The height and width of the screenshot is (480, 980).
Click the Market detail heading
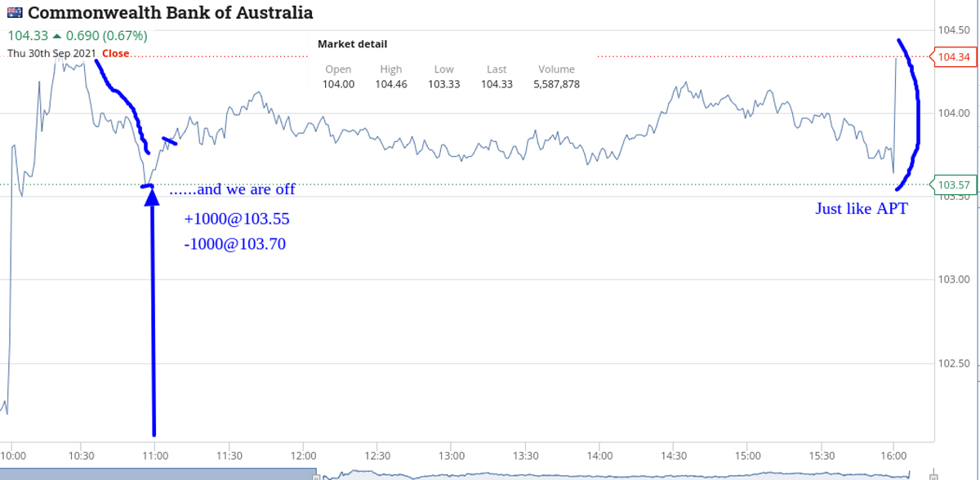(352, 44)
